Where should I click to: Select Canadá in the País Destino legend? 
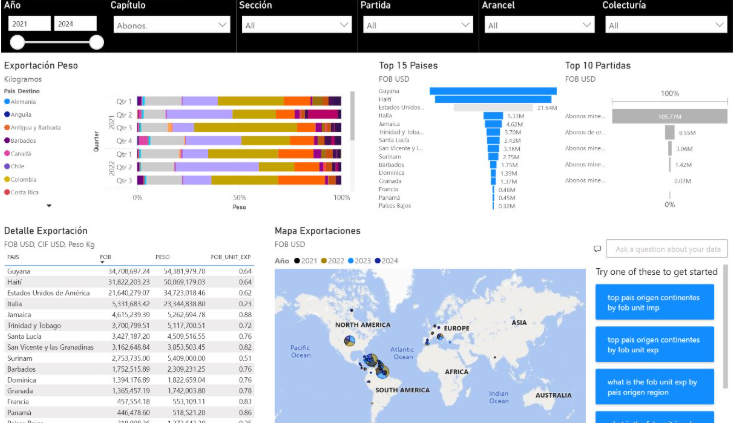pos(18,153)
